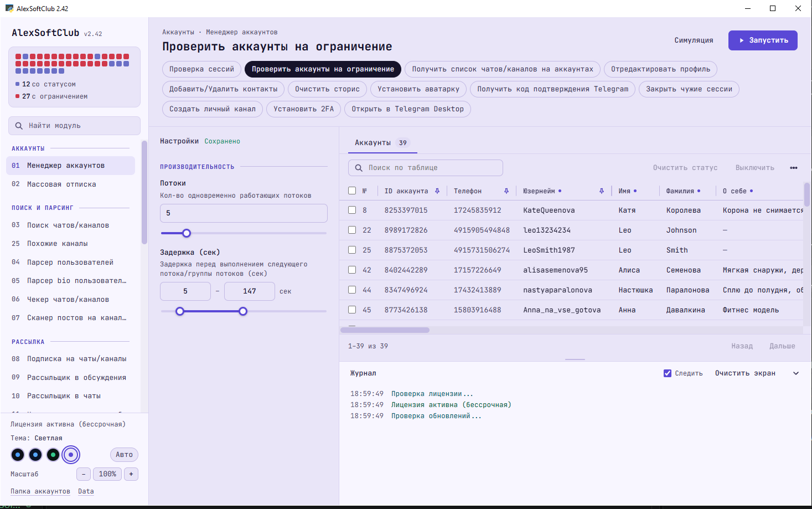Select the alisasemenova95 row checkbox
The width and height of the screenshot is (812, 509).
pos(352,270)
